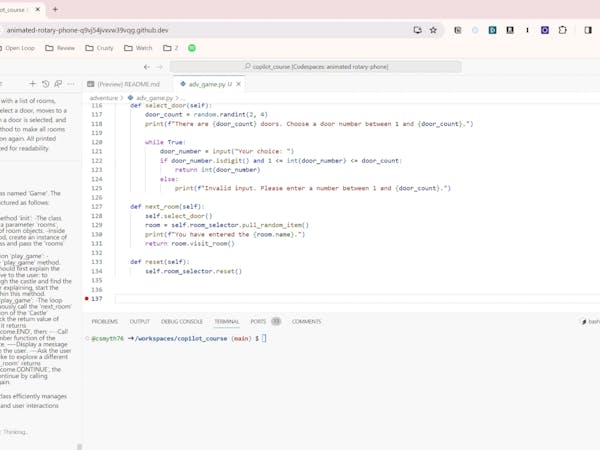Open the Watch bookmark folder
The image size is (600, 450).
pos(139,48)
